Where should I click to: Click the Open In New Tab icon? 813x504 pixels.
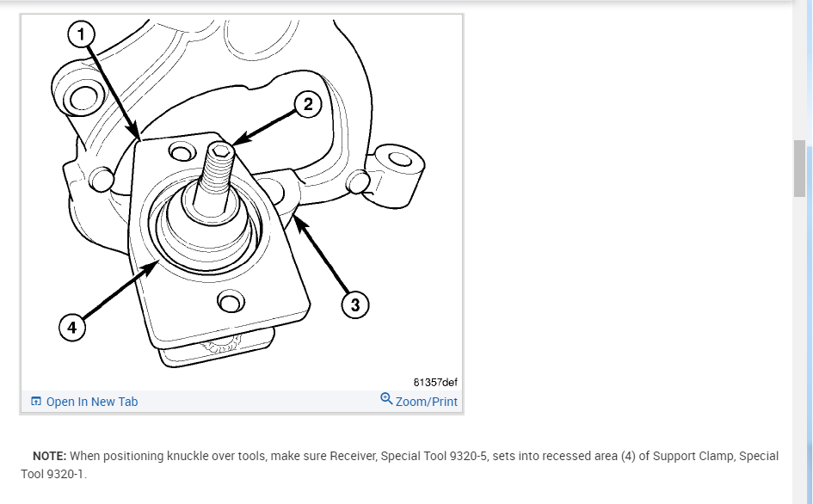(x=36, y=402)
